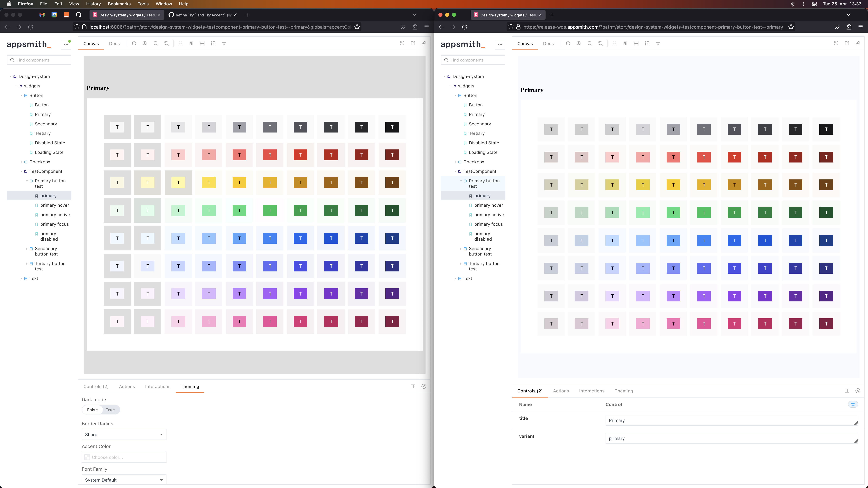This screenshot has height=488, width=868.
Task: Open the Font Family dropdown
Action: 124,480
